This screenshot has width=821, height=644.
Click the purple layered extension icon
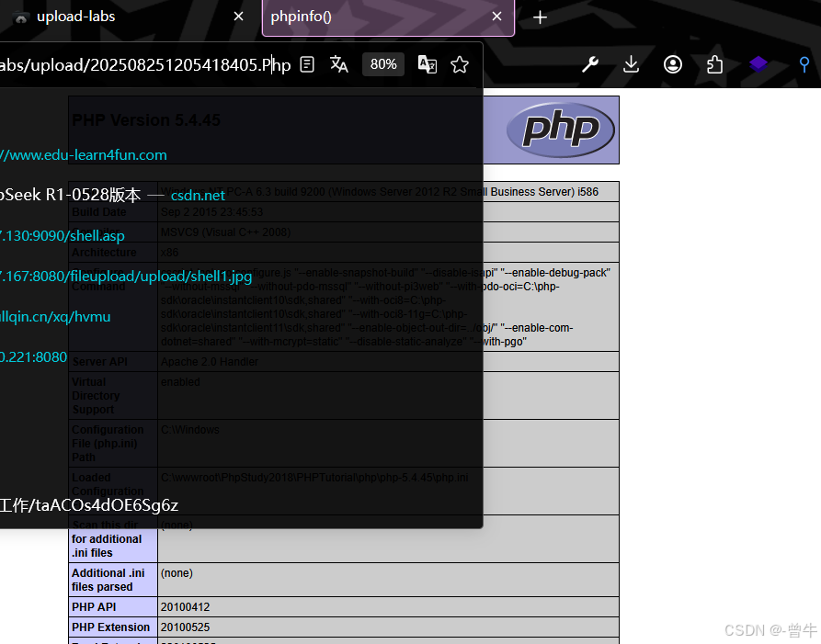tap(758, 64)
